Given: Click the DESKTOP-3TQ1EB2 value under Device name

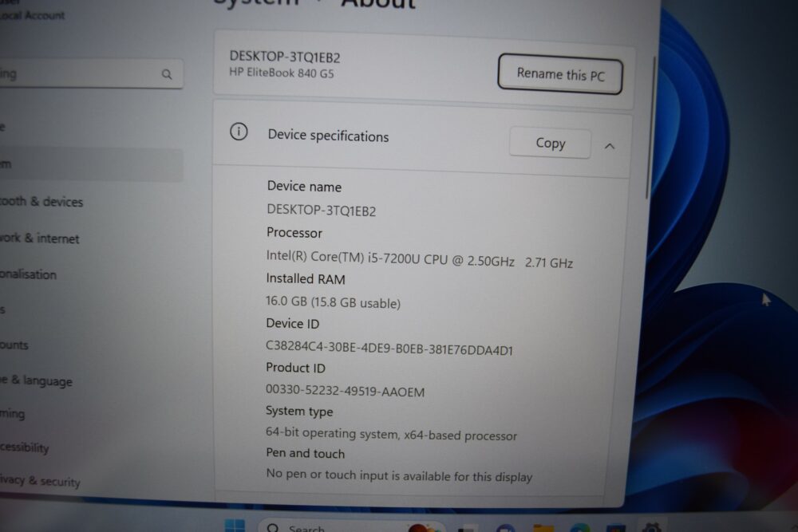Looking at the screenshot, I should (321, 210).
